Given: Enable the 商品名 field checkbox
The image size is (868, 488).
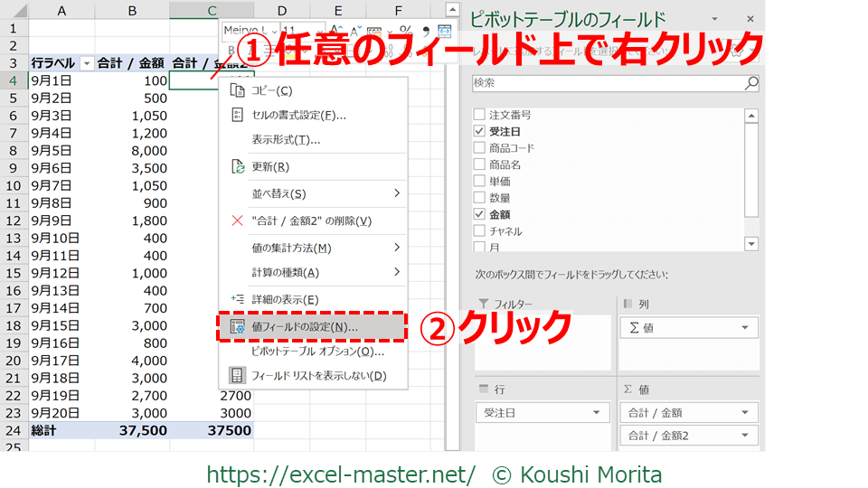Looking at the screenshot, I should tap(479, 165).
